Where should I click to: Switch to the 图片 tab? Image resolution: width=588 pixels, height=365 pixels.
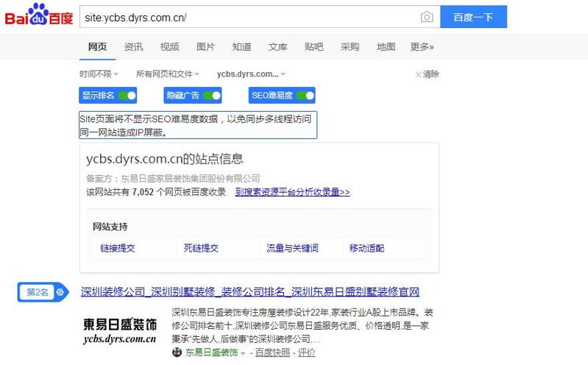tap(205, 47)
